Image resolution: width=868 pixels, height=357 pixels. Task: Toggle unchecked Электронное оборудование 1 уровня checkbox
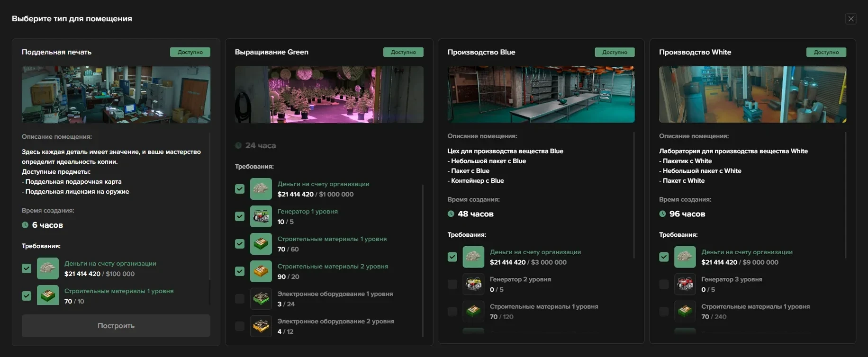(240, 299)
